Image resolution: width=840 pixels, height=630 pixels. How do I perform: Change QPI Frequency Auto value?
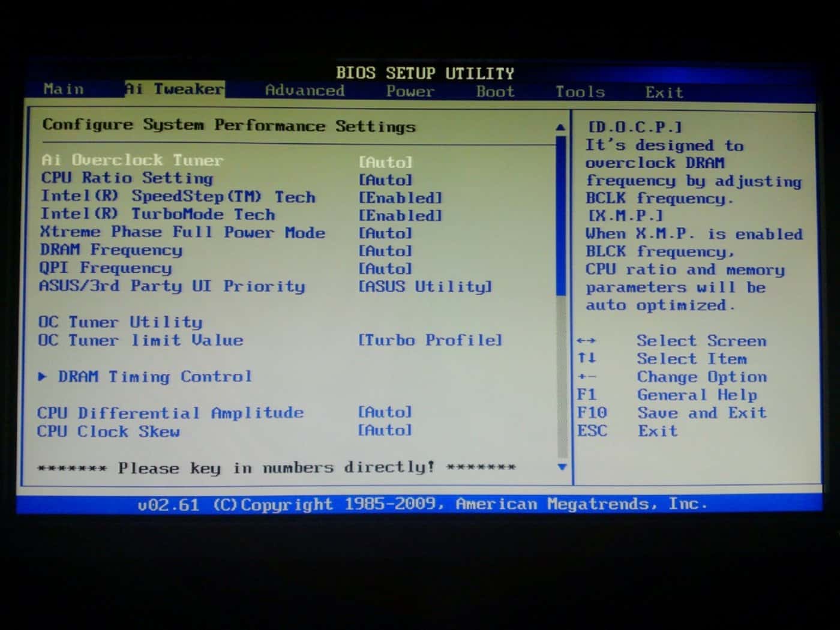pyautogui.click(x=386, y=269)
